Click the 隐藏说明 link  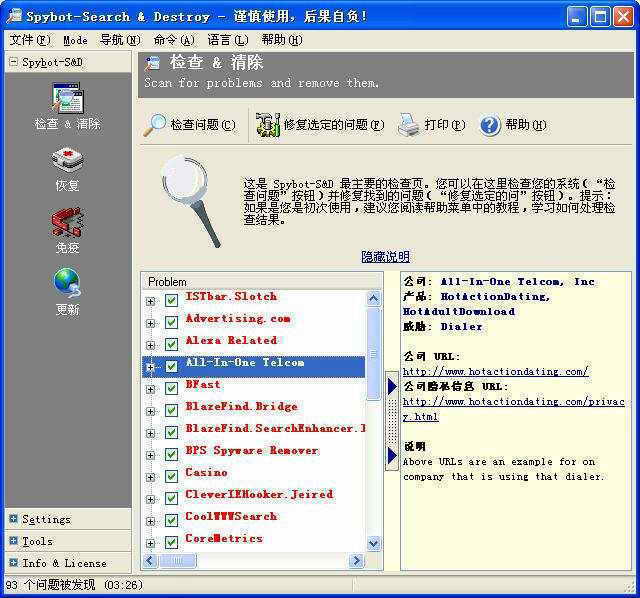pos(385,257)
